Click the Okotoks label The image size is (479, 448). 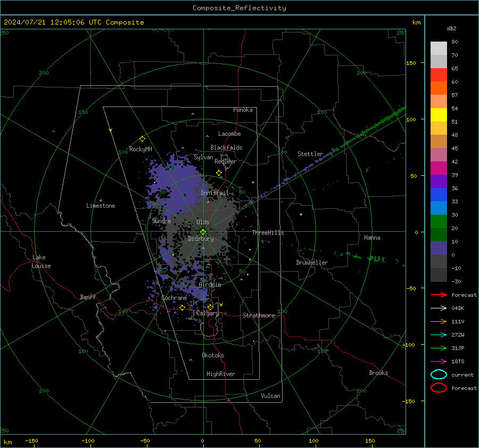pos(213,355)
